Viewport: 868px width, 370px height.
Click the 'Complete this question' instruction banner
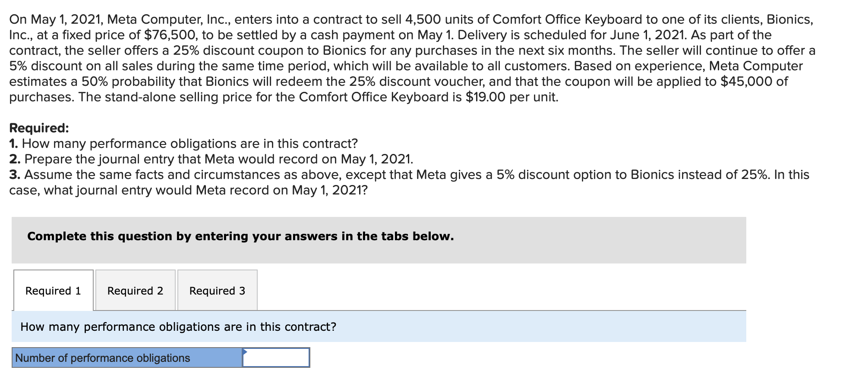(240, 236)
